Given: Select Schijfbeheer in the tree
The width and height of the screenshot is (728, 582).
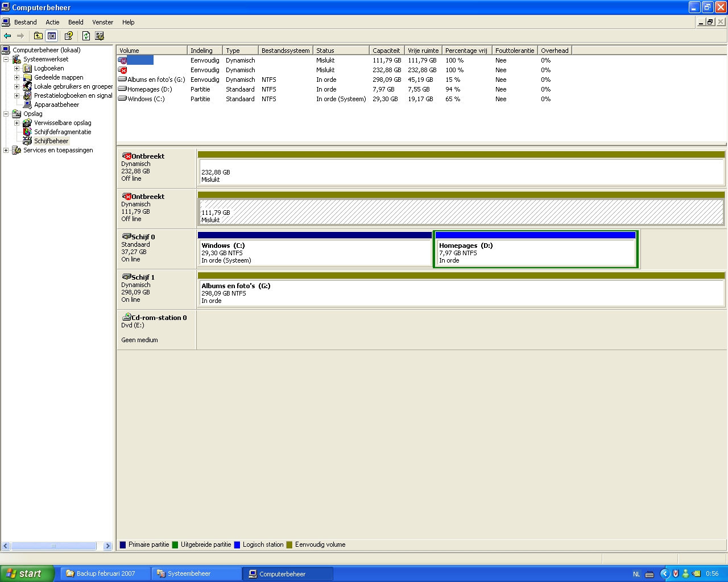Looking at the screenshot, I should point(51,141).
